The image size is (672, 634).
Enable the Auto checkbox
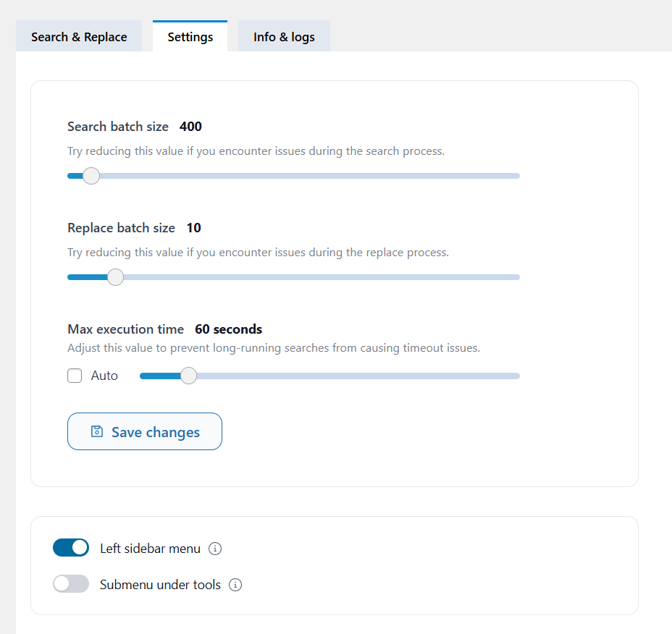pos(75,375)
